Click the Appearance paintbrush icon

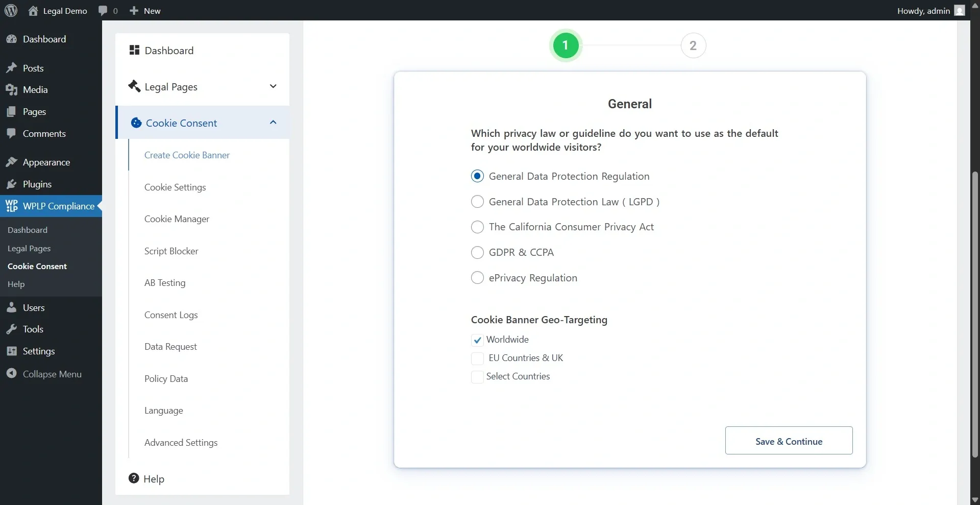point(12,162)
